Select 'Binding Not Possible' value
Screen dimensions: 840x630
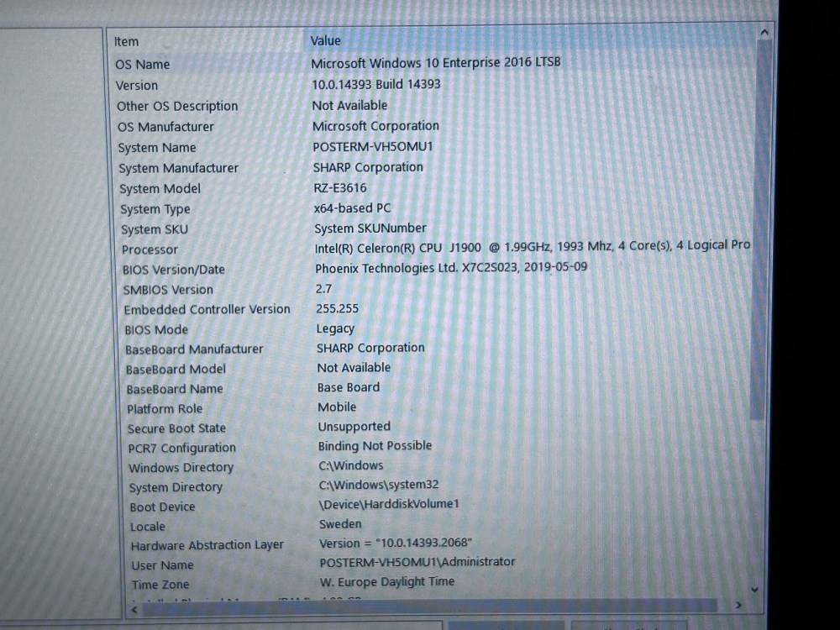point(375,446)
